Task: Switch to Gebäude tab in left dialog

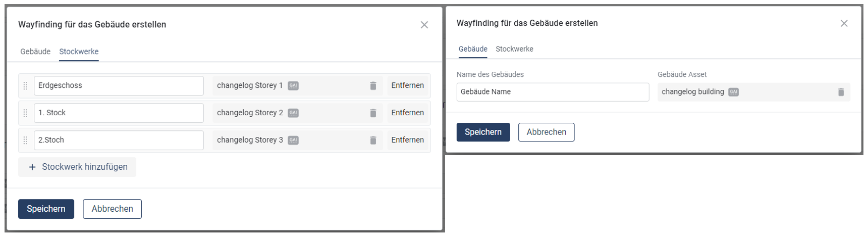Action: click(35, 52)
